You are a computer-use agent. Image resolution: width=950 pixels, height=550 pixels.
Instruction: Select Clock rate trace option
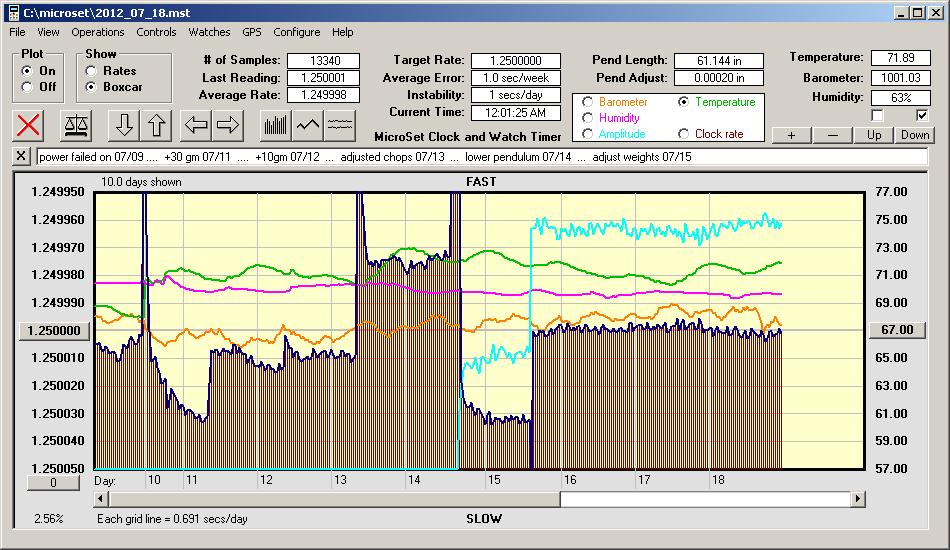click(x=683, y=134)
